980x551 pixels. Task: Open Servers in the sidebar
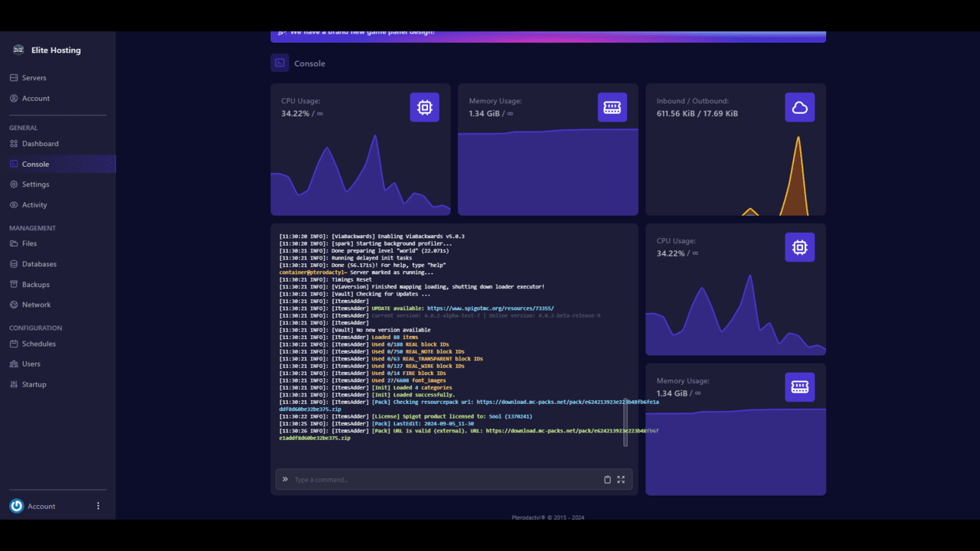(x=34, y=78)
